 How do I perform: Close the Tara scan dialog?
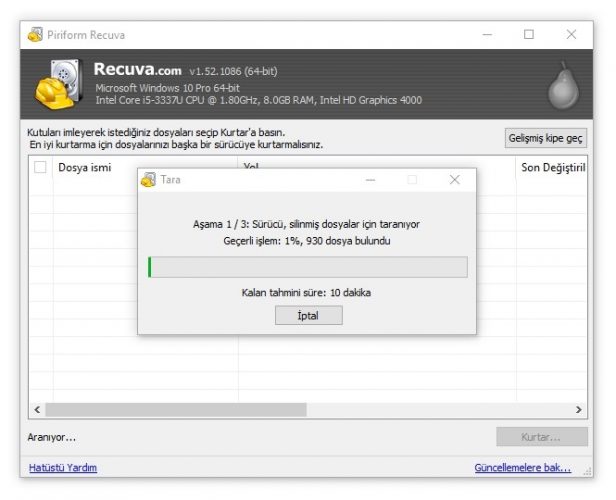[455, 180]
